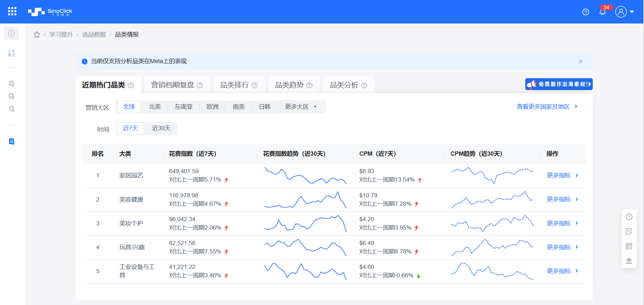The width and height of the screenshot is (644, 305).
Task: Open the highlighted blue analytics sidebar icon
Action: [x=12, y=142]
